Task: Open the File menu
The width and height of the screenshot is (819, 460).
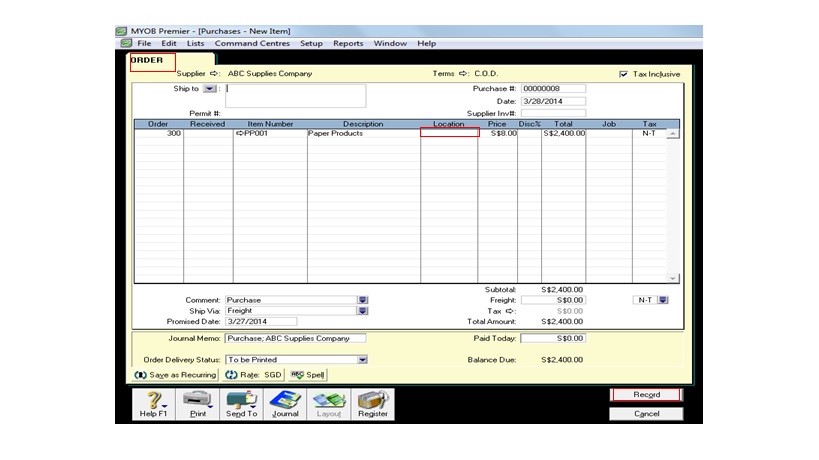Action: click(144, 43)
